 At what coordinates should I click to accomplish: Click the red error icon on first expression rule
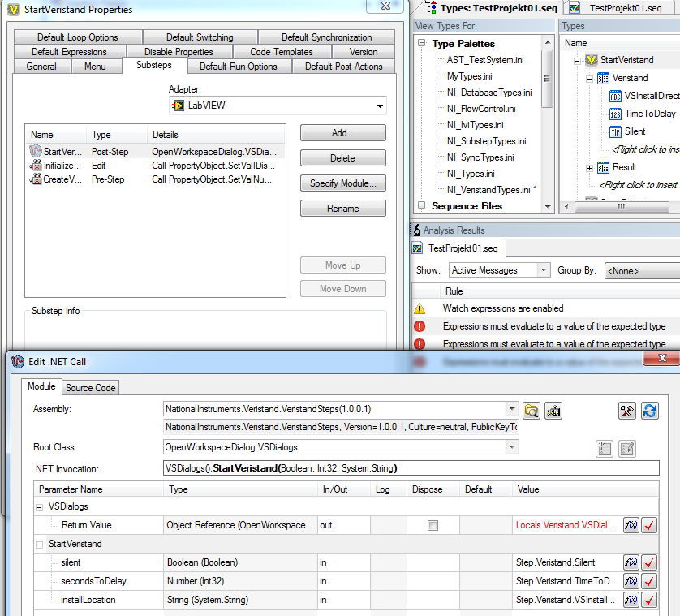click(420, 326)
